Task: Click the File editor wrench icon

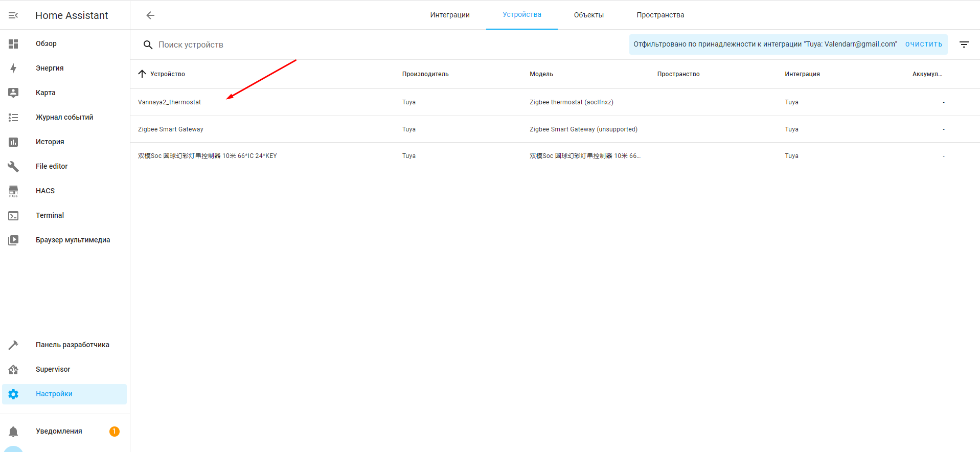Action: tap(13, 167)
